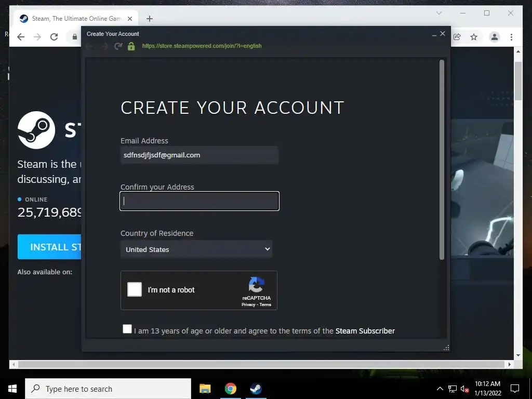Go back in Chrome browser

click(x=21, y=37)
